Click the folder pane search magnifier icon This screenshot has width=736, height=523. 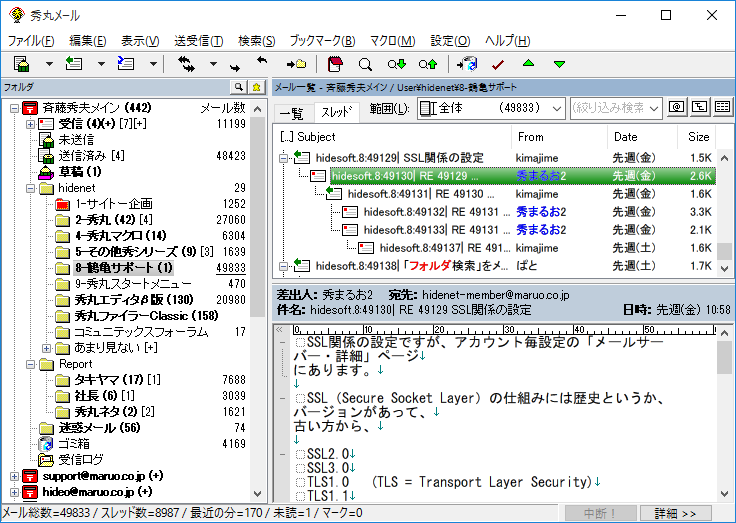click(239, 87)
